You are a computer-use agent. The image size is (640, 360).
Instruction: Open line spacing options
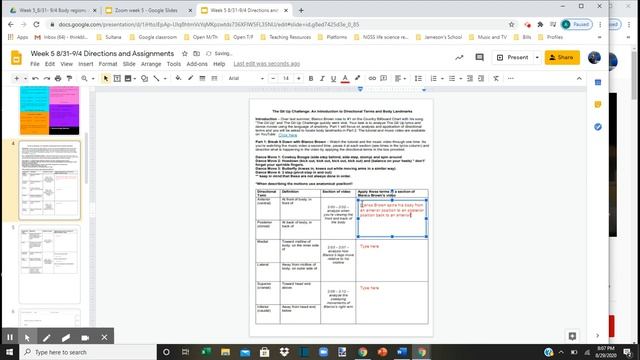tap(418, 78)
